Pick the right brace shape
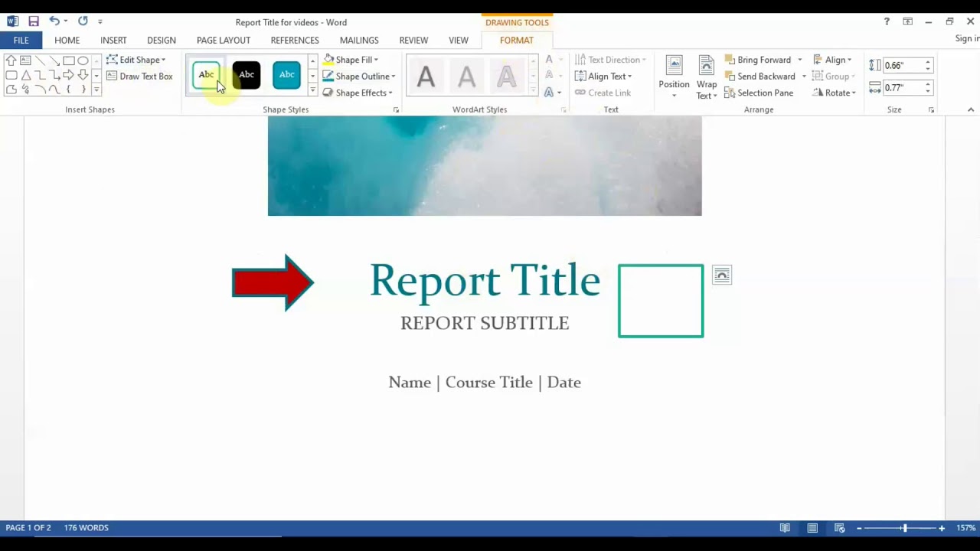 tap(83, 90)
